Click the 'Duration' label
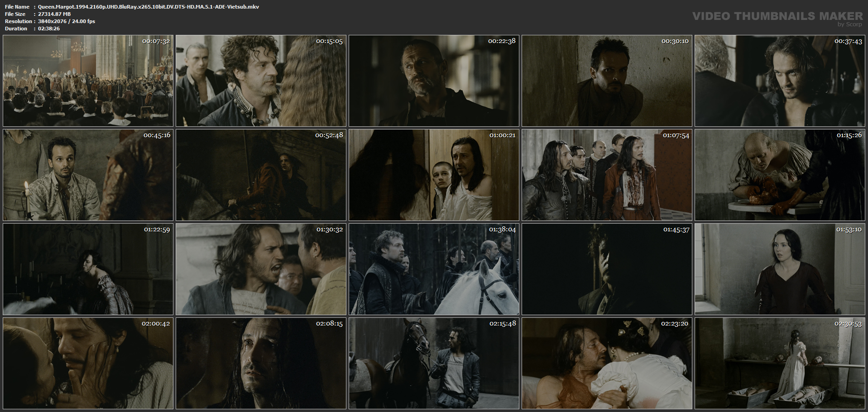 click(16, 29)
